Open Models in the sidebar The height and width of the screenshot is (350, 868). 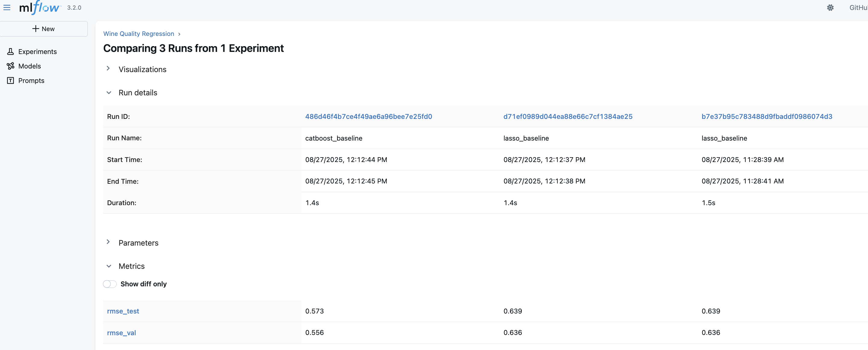pyautogui.click(x=29, y=66)
